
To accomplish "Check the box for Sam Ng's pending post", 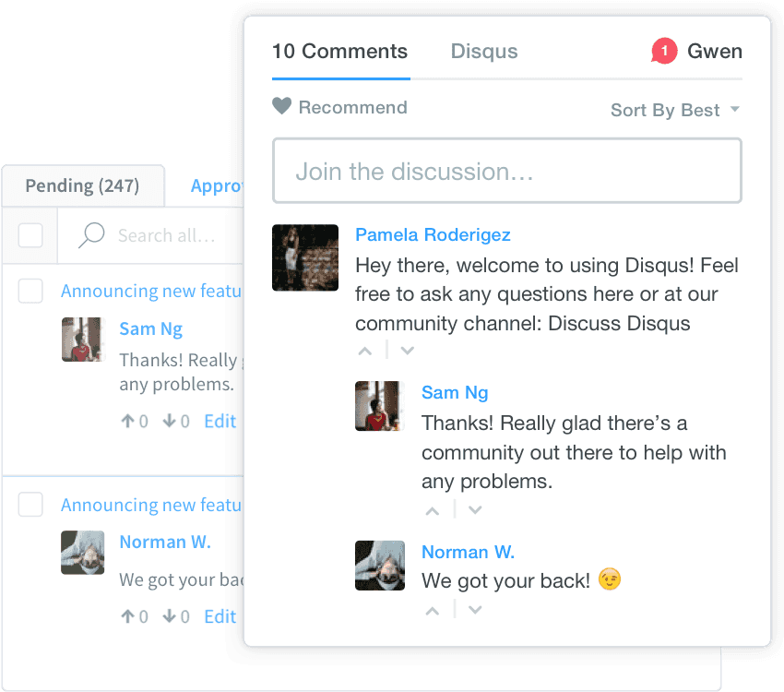I will pyautogui.click(x=30, y=291).
